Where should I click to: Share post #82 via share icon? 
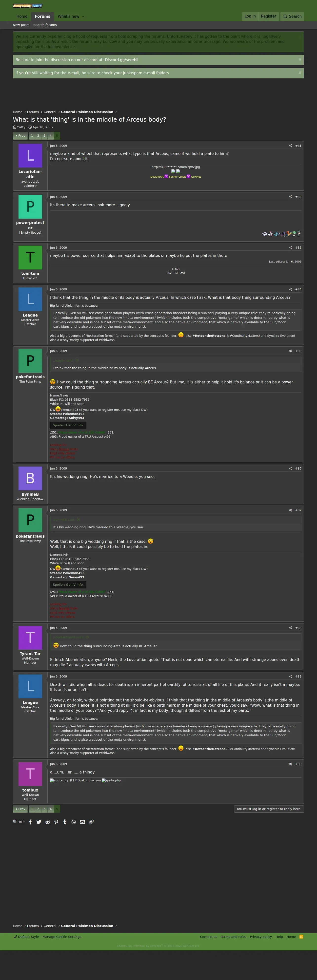pos(290,197)
